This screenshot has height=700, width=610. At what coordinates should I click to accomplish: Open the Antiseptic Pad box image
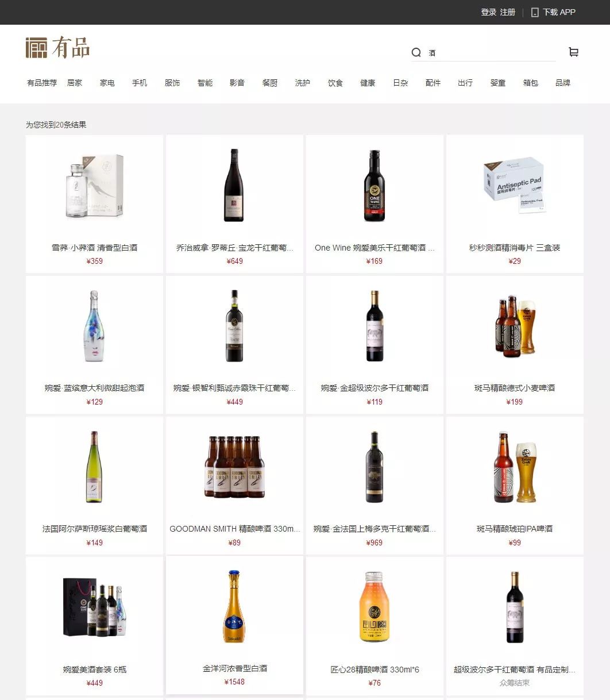515,185
